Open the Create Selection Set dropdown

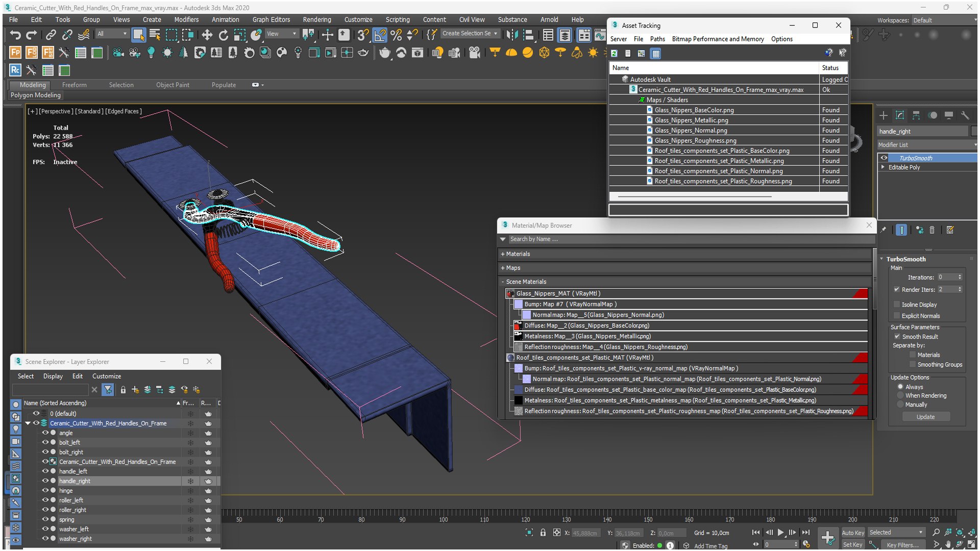470,34
